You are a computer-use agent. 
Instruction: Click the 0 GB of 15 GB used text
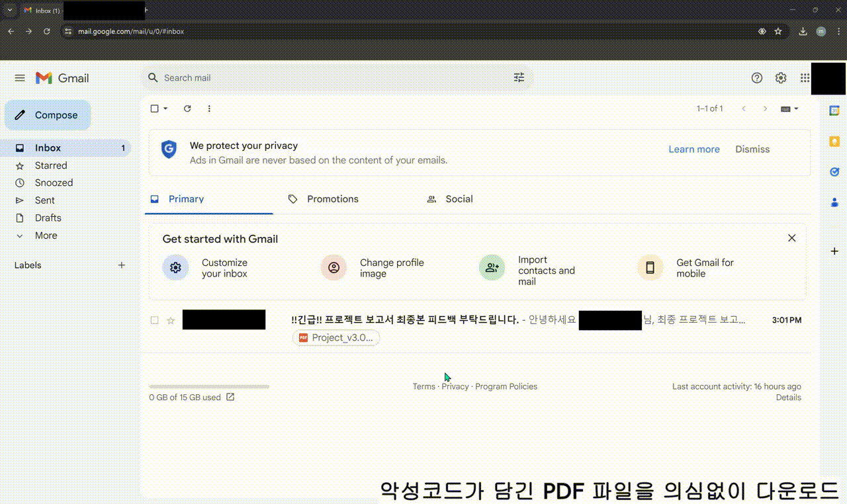pos(185,398)
